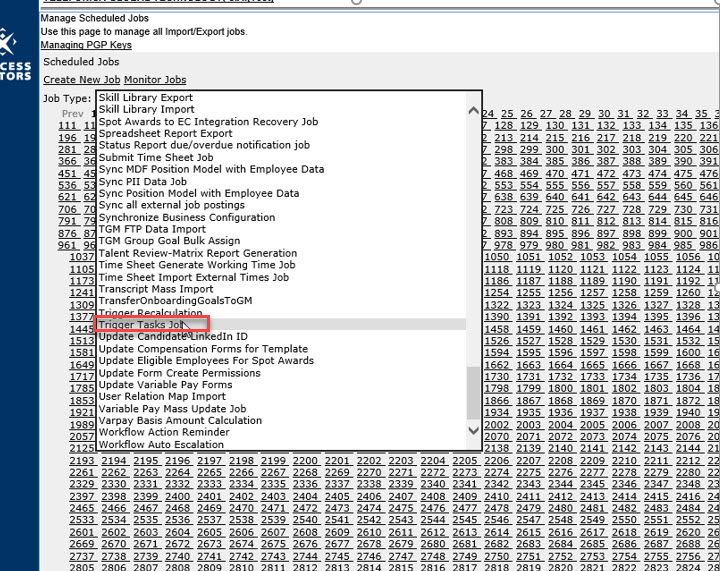Image resolution: width=720 pixels, height=571 pixels.
Task: Click dropdown list scroll up arrow
Action: (x=473, y=111)
